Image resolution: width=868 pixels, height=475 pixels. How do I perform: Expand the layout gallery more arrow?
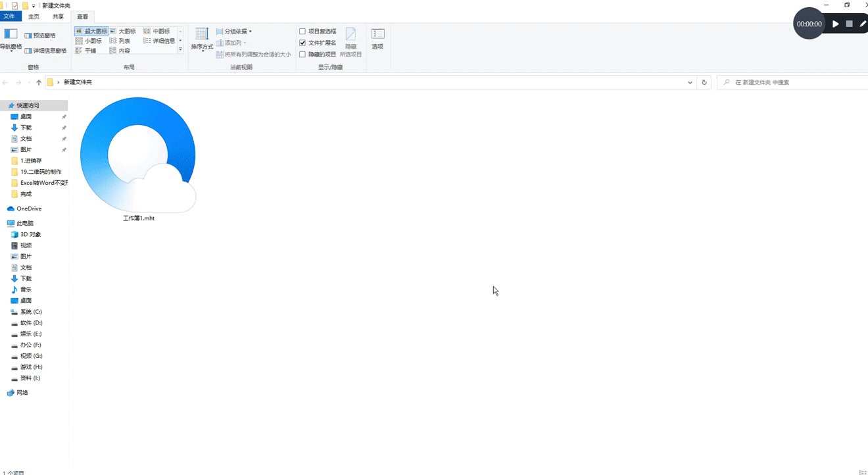pyautogui.click(x=181, y=49)
